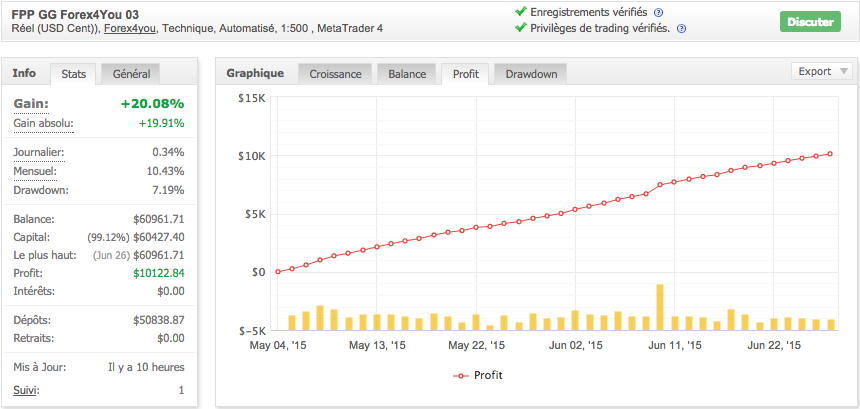Select the Profit chart tab

pos(466,74)
